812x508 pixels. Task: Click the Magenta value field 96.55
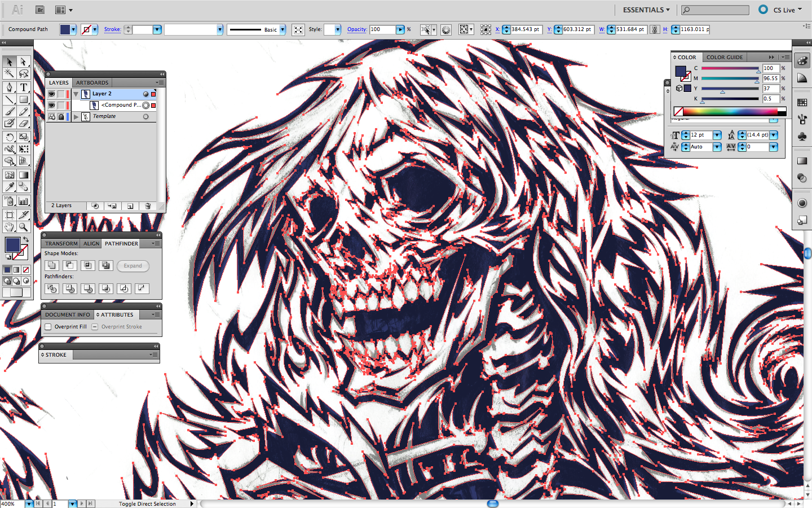[770, 78]
